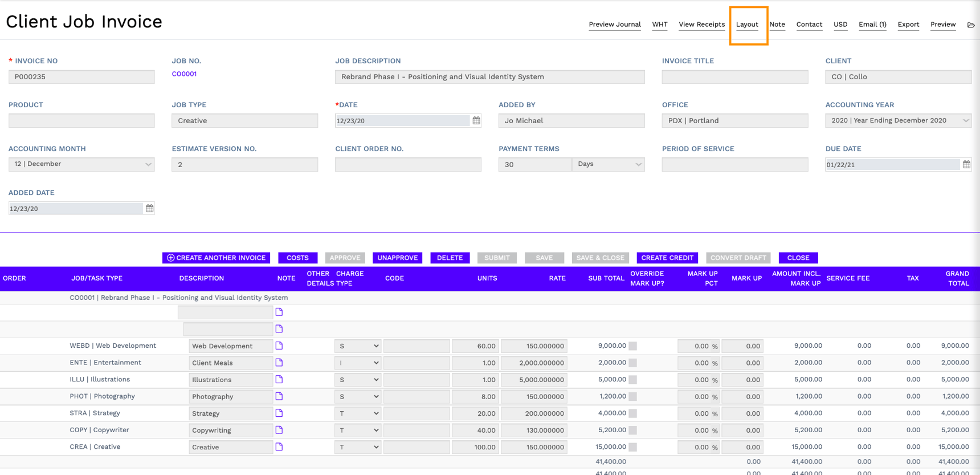This screenshot has width=980, height=475.
Task: Open note icon for Web Development row
Action: [279, 346]
